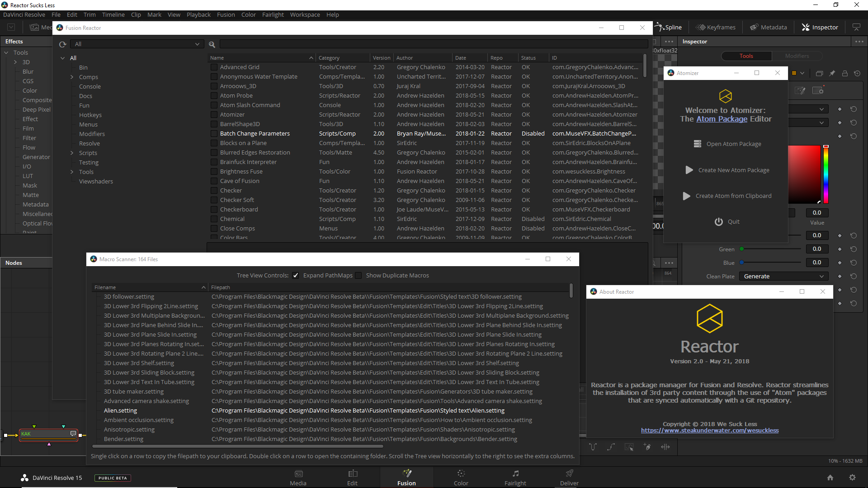
Task: Click the Blue channel keyframe diamond
Action: point(840,263)
